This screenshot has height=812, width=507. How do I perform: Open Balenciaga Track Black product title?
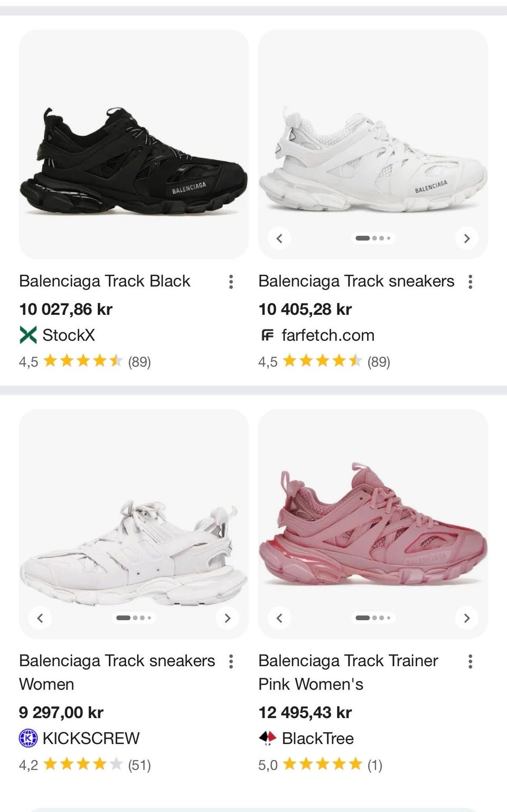click(x=105, y=281)
